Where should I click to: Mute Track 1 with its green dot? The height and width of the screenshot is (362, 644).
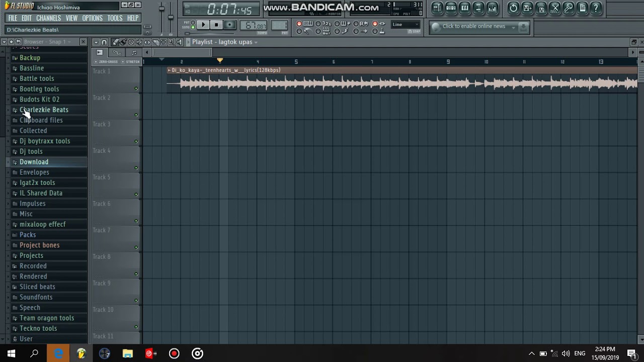136,88
